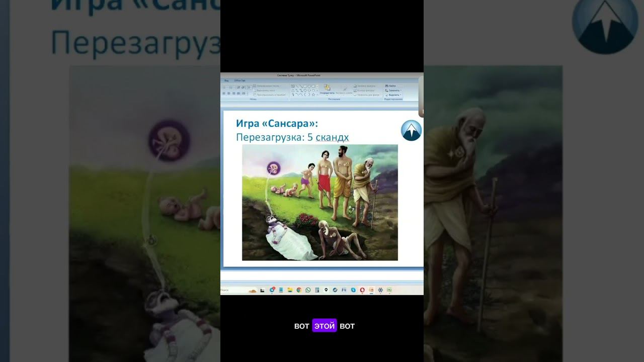The height and width of the screenshot is (362, 644).
Task: Open Settings gear from the taskbar
Action: pyautogui.click(x=380, y=290)
